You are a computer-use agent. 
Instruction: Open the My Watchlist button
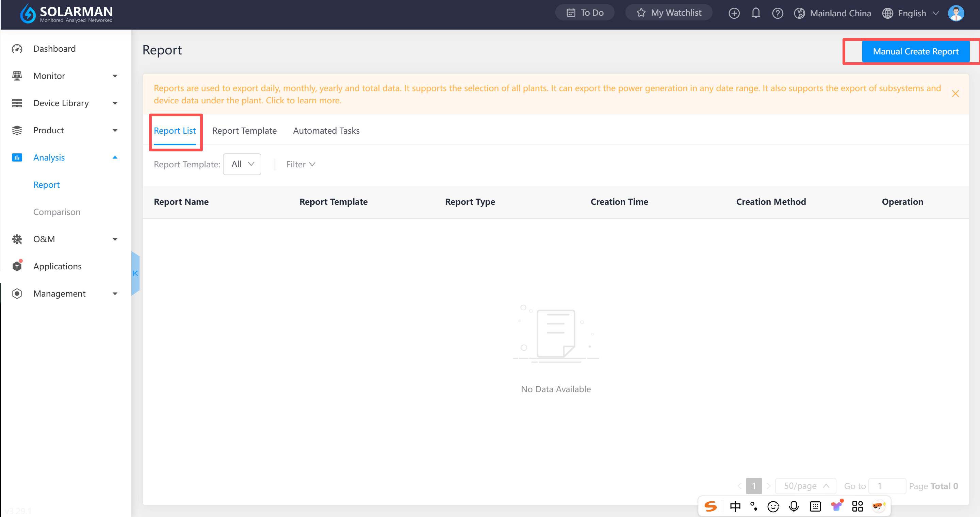(x=668, y=13)
